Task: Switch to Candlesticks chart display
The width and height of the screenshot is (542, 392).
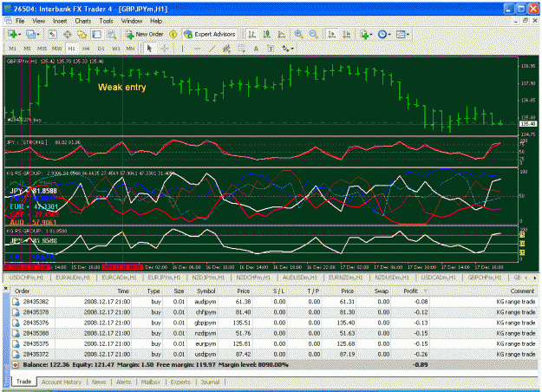Action: [x=267, y=34]
